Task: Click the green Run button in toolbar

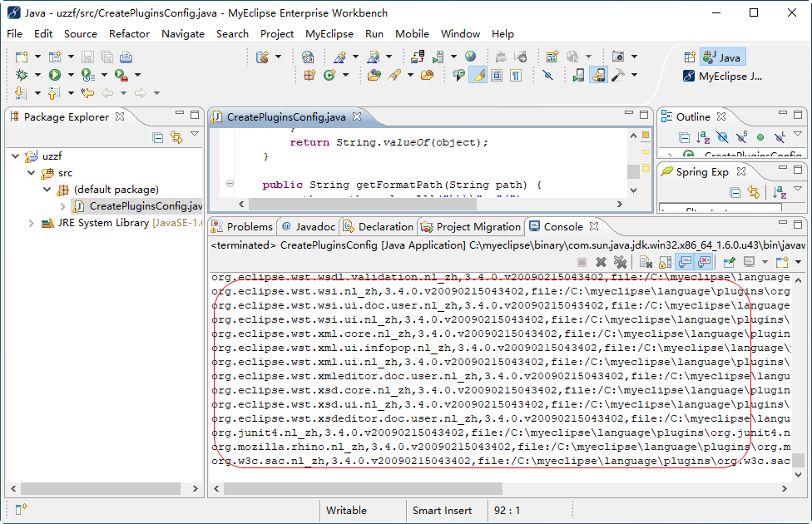Action: tap(55, 75)
